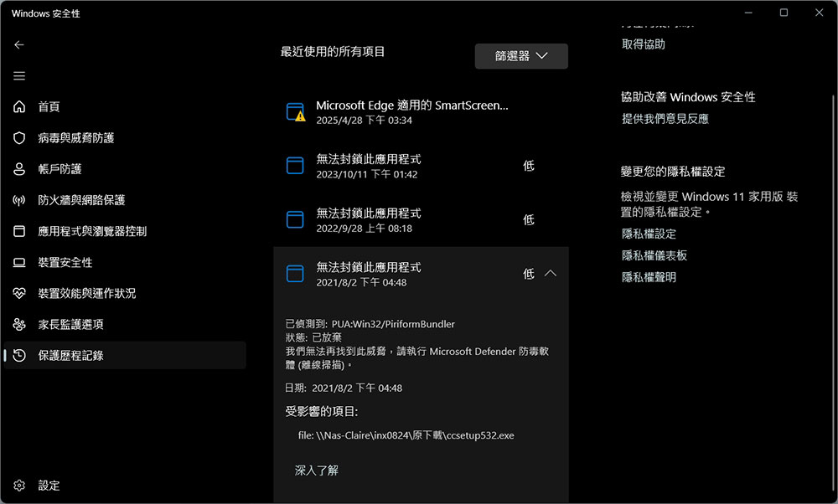Image resolution: width=838 pixels, height=504 pixels.
Task: Click the 裝置效能與運作狀況 heart icon
Action: point(19,294)
